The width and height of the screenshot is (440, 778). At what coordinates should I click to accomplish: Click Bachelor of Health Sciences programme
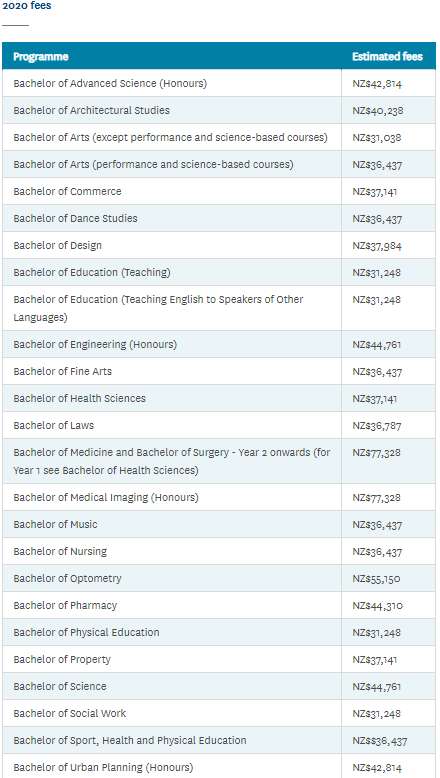click(x=79, y=398)
